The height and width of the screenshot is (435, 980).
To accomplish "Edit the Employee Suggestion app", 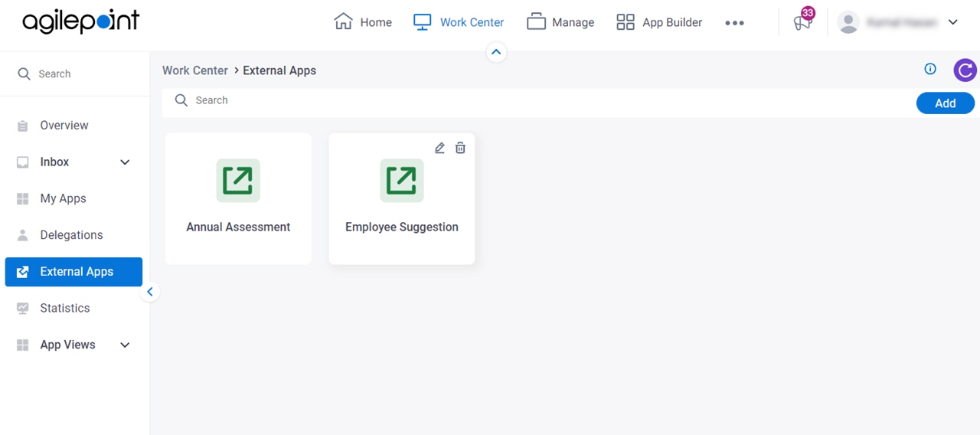I will pyautogui.click(x=439, y=148).
